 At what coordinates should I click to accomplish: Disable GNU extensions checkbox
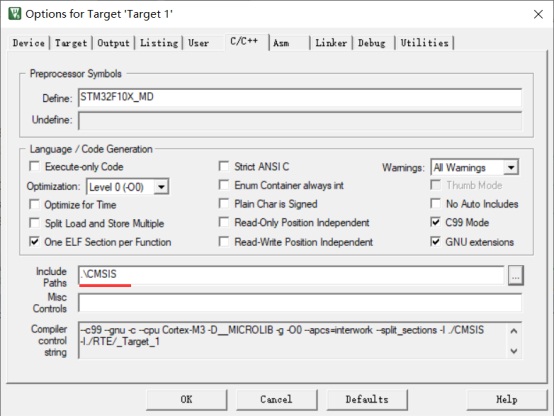tap(436, 242)
